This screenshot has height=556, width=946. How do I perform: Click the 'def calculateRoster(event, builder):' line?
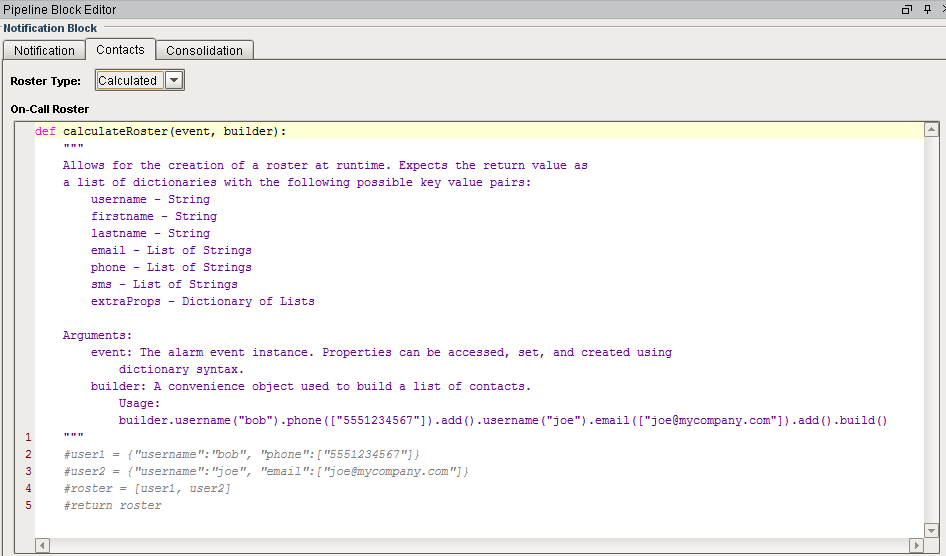coord(160,131)
